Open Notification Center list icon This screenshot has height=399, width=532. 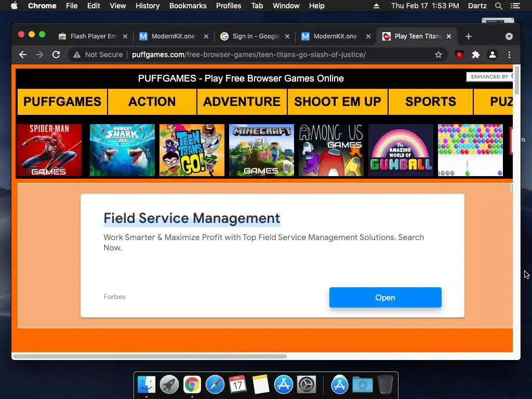click(x=515, y=6)
